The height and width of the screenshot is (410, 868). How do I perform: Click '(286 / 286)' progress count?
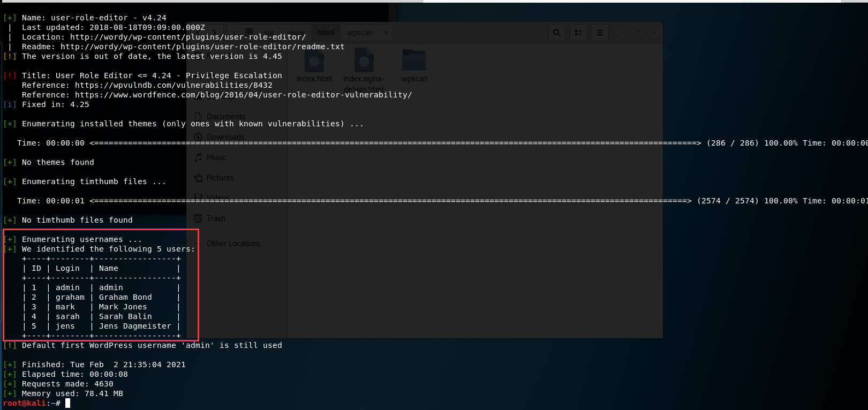[x=733, y=143]
